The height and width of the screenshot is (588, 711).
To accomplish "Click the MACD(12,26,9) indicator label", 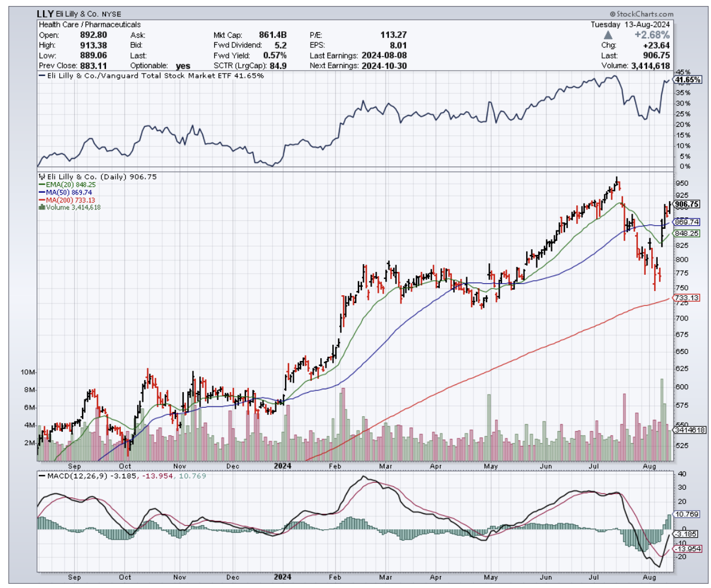I will click(x=75, y=476).
